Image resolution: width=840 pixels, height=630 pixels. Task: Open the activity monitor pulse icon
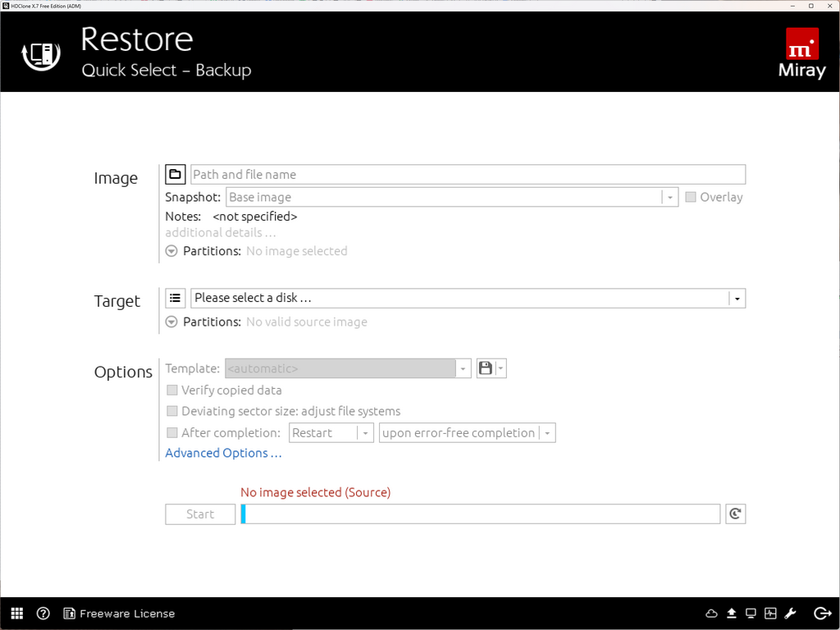(770, 614)
